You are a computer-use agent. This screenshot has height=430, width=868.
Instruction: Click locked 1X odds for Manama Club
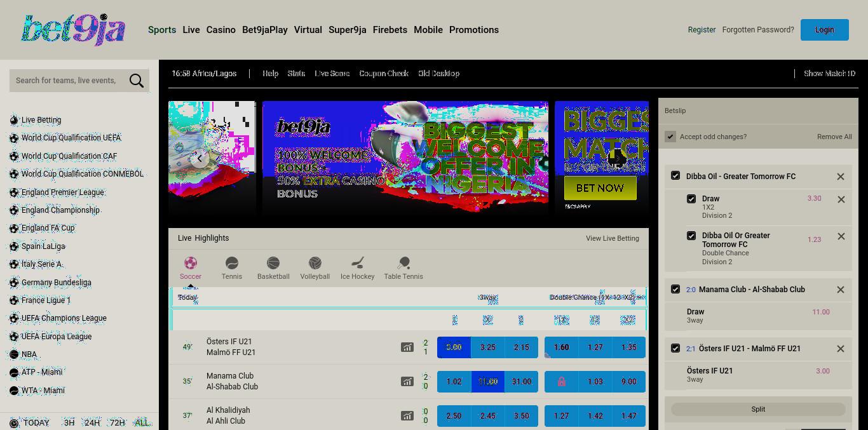562,382
